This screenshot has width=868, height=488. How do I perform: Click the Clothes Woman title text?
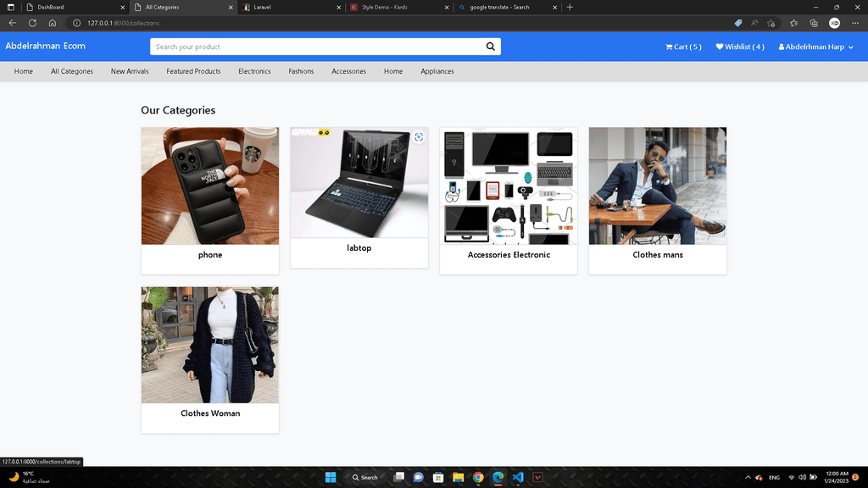coord(210,413)
